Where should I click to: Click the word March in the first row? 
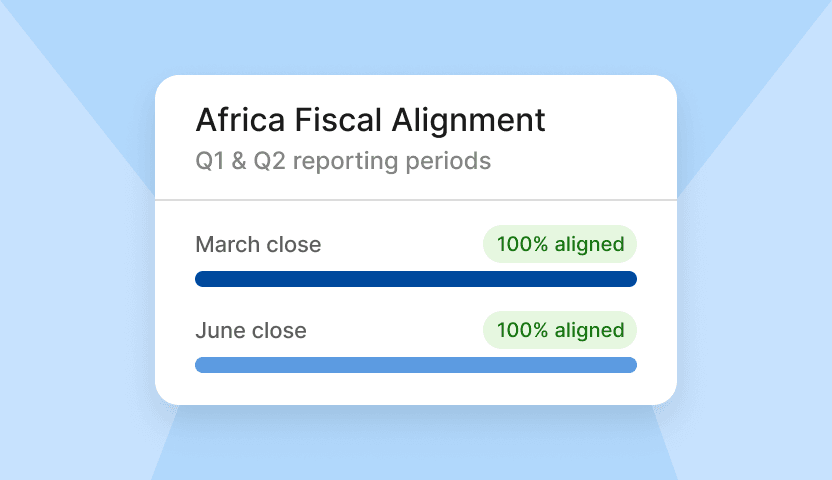point(229,244)
